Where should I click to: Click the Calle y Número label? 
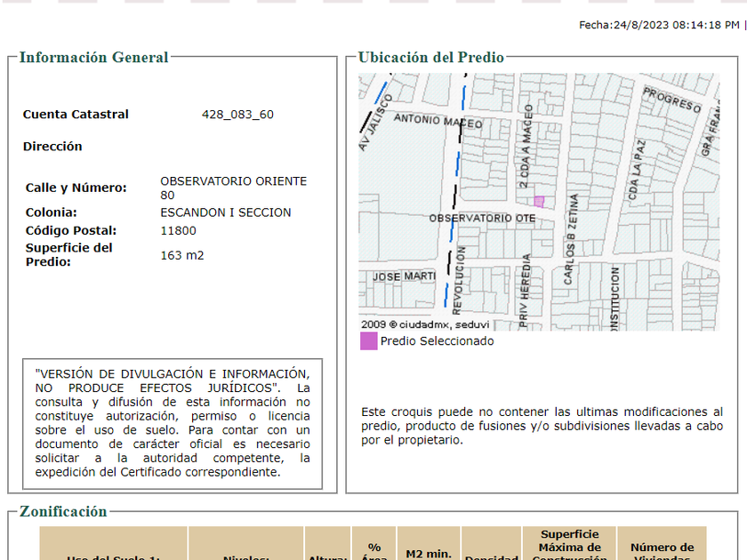[76, 188]
